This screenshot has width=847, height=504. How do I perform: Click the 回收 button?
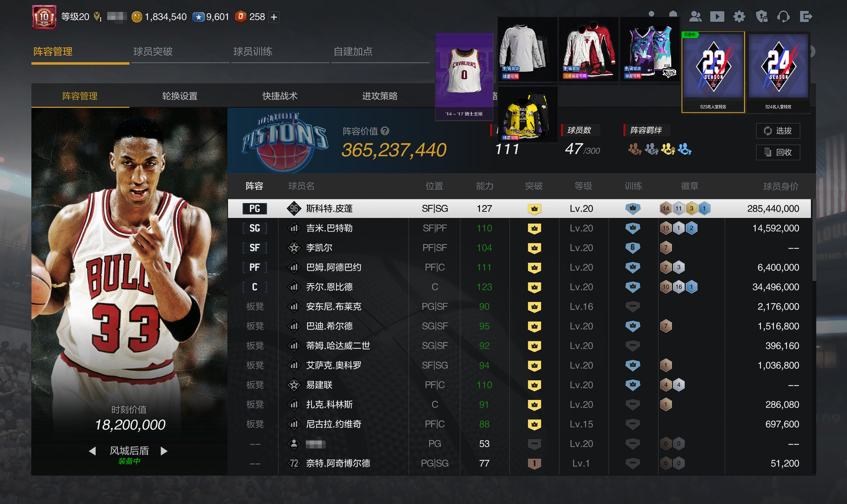[x=778, y=152]
